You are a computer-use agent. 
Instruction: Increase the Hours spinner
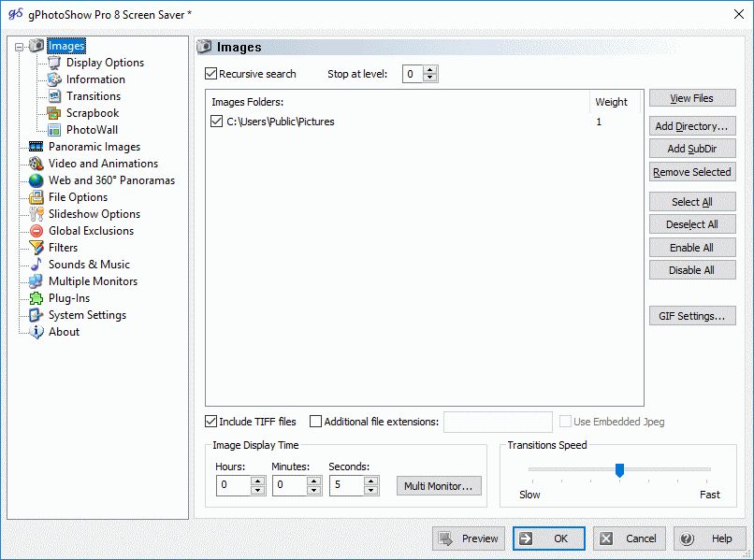[x=258, y=481]
